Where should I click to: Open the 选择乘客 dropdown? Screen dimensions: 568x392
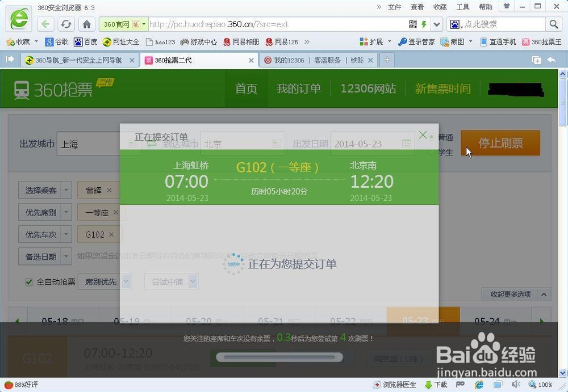coord(45,191)
